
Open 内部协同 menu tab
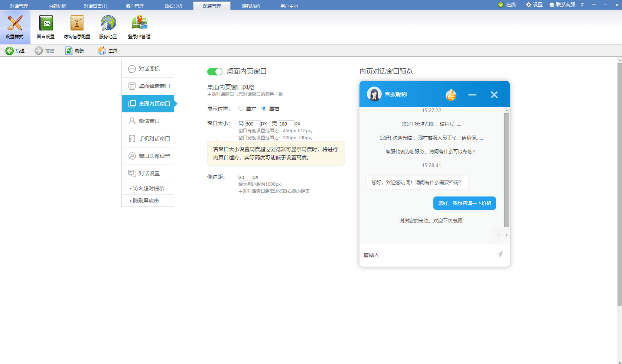tap(58, 6)
